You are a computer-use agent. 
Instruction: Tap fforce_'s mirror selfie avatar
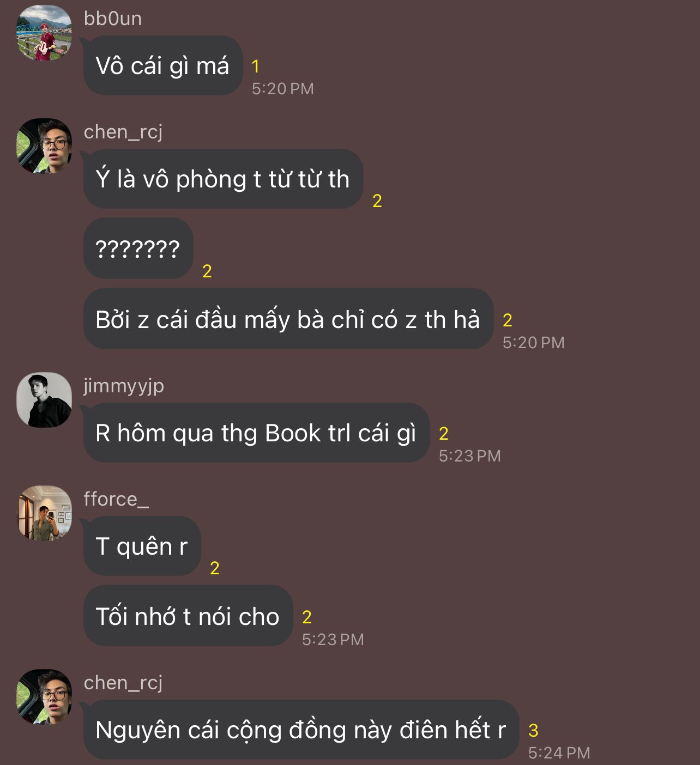(x=44, y=513)
